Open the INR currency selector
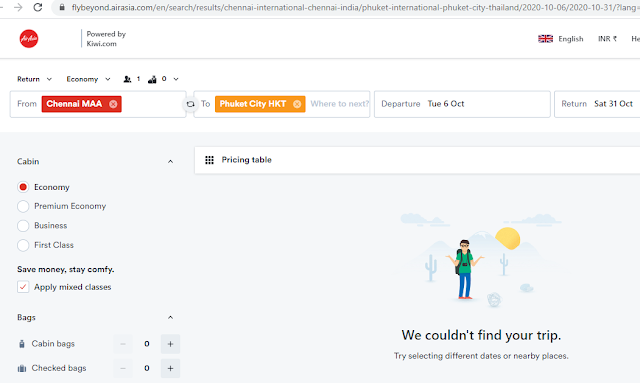 [607, 39]
